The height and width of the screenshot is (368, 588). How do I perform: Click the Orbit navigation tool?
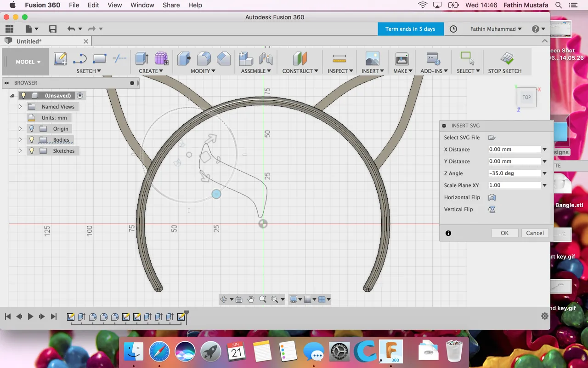click(224, 299)
